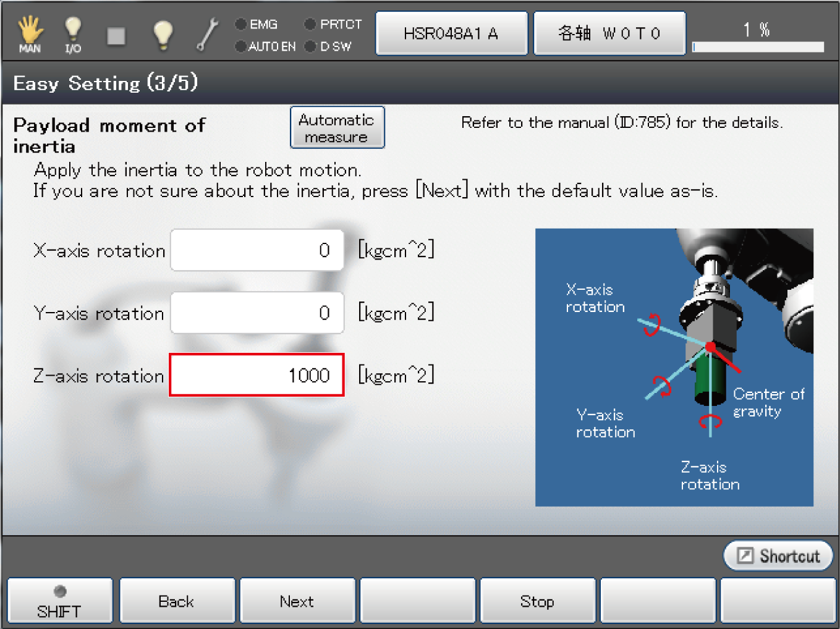Open the 各軸 W0 T0 coordinate selector

[609, 33]
